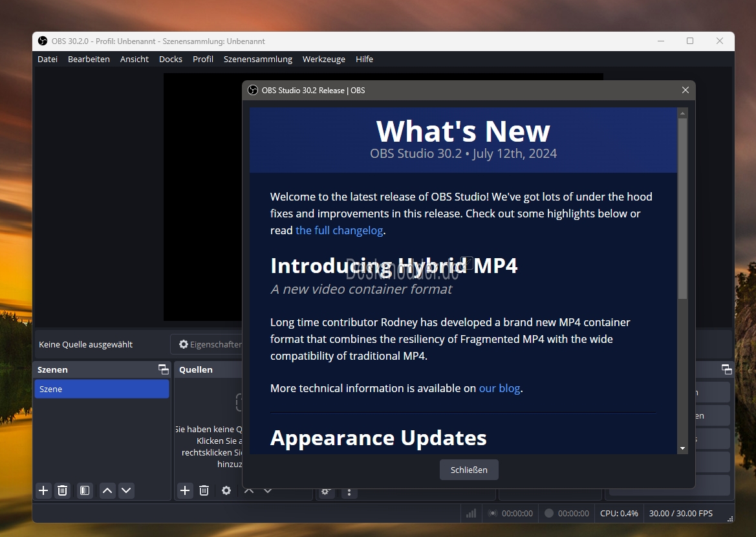Remove the selected scene with the Szenen trash icon
The height and width of the screenshot is (537, 756).
point(62,490)
